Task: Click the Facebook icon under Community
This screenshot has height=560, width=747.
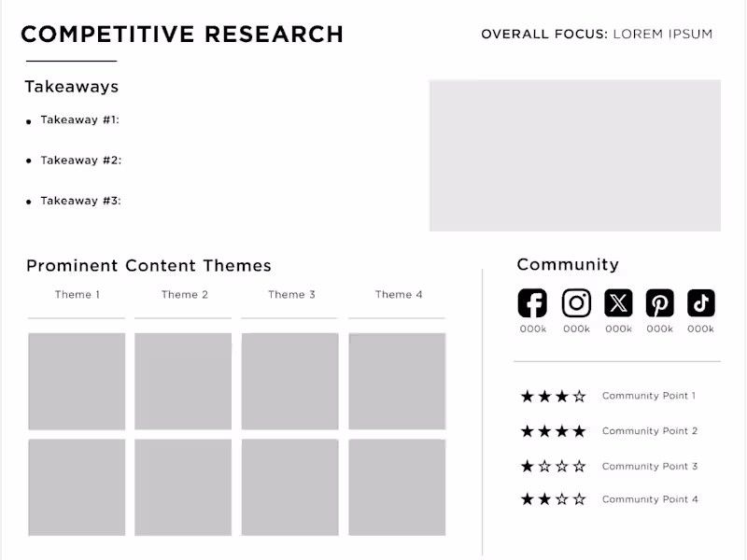Action: tap(531, 301)
